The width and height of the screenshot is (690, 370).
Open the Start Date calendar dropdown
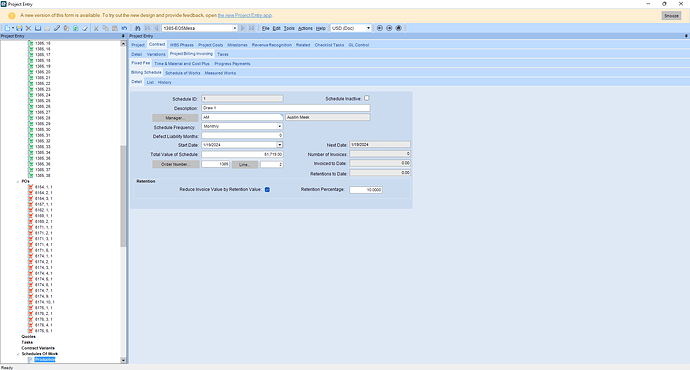(279, 145)
